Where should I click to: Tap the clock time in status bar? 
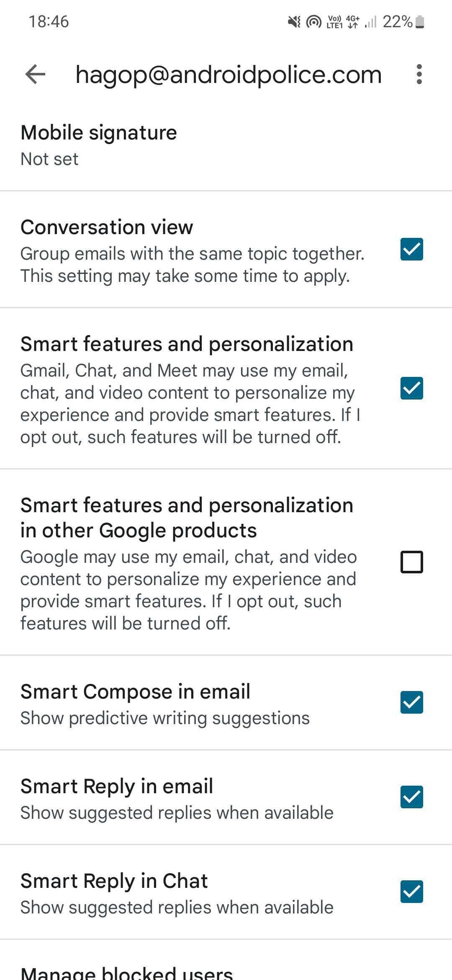[49, 22]
